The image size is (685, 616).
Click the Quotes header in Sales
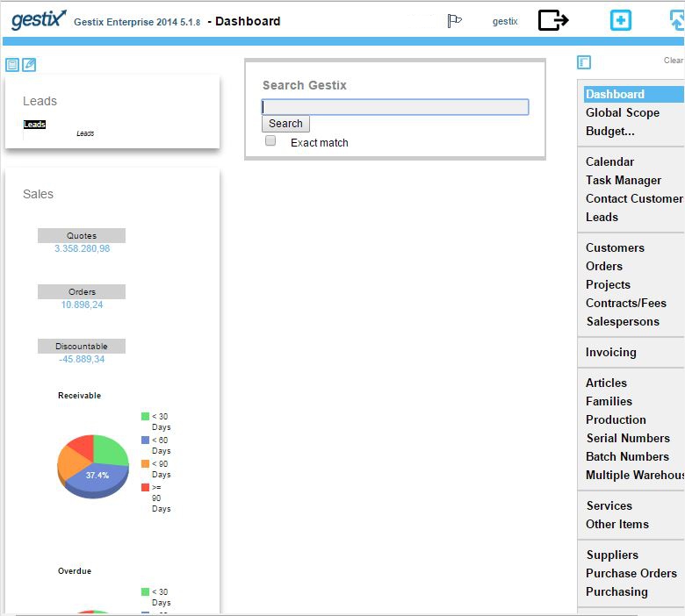point(82,235)
